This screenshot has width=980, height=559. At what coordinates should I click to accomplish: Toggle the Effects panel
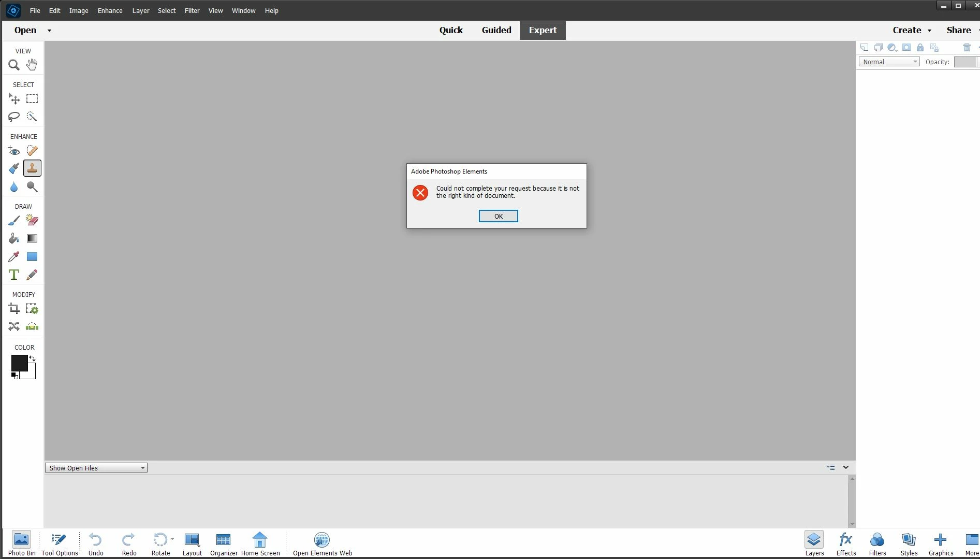(846, 543)
